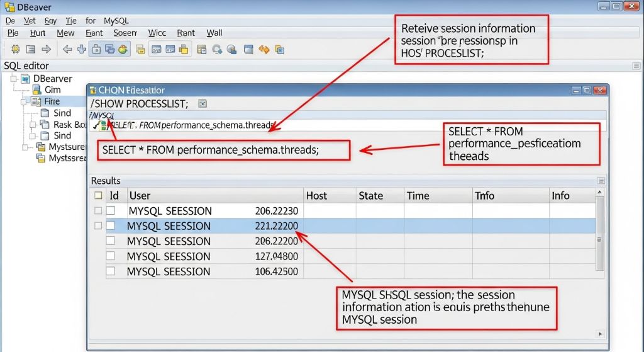Click the left arrow back toolbar icon
This screenshot has width=644, height=352.
tap(67, 49)
